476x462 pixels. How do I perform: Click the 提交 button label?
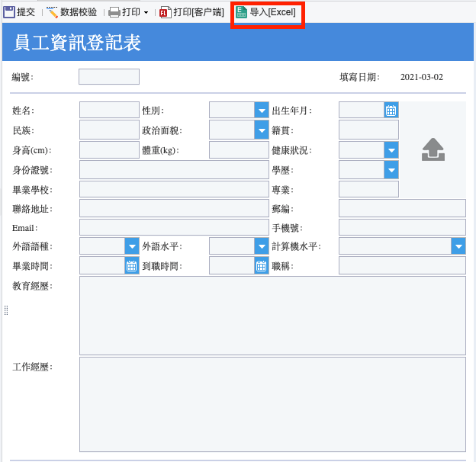tap(26, 12)
